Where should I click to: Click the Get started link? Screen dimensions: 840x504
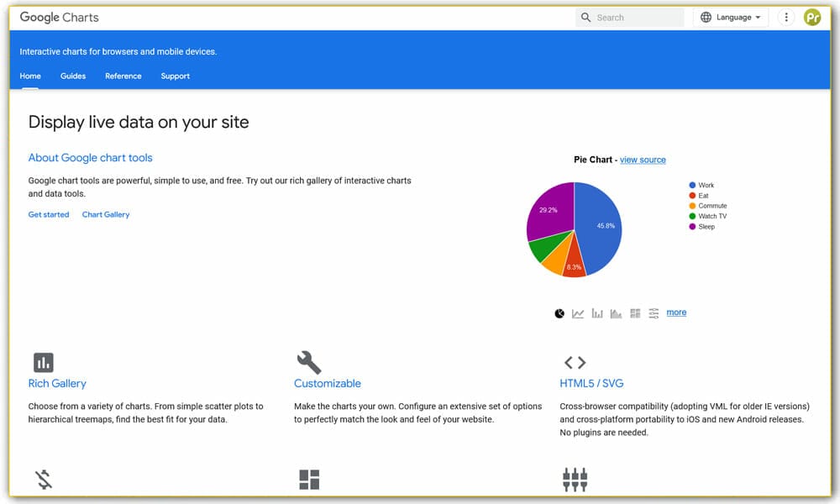tap(48, 214)
